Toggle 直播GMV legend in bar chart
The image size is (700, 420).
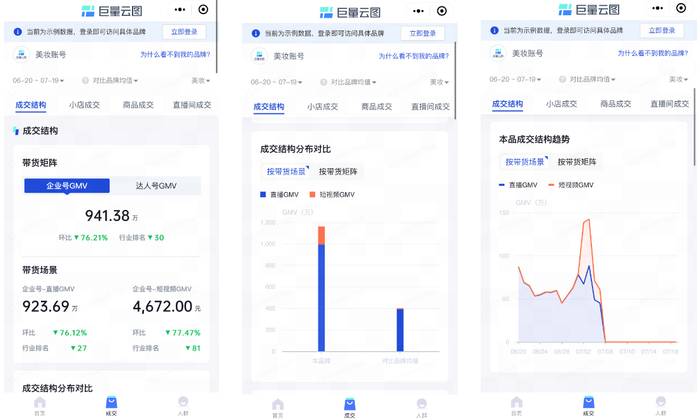click(279, 195)
